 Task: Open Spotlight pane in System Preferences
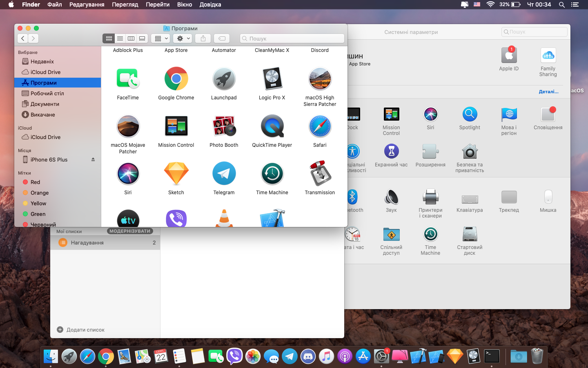(x=470, y=114)
